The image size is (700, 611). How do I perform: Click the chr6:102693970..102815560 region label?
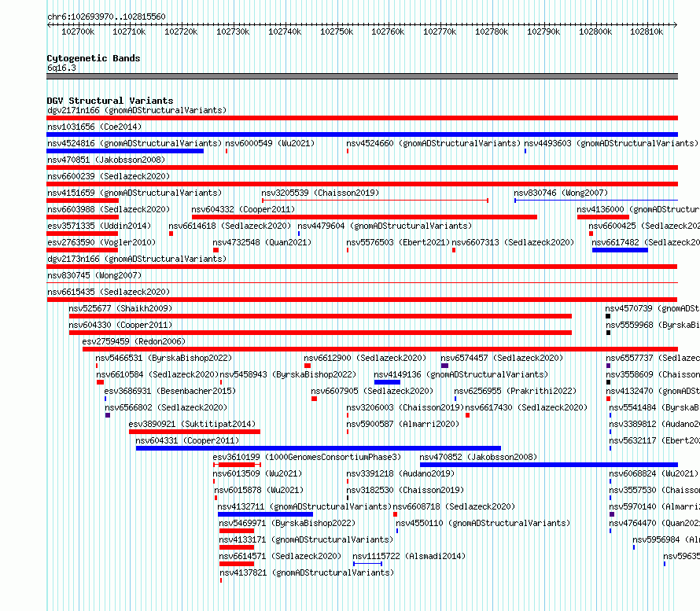106,17
